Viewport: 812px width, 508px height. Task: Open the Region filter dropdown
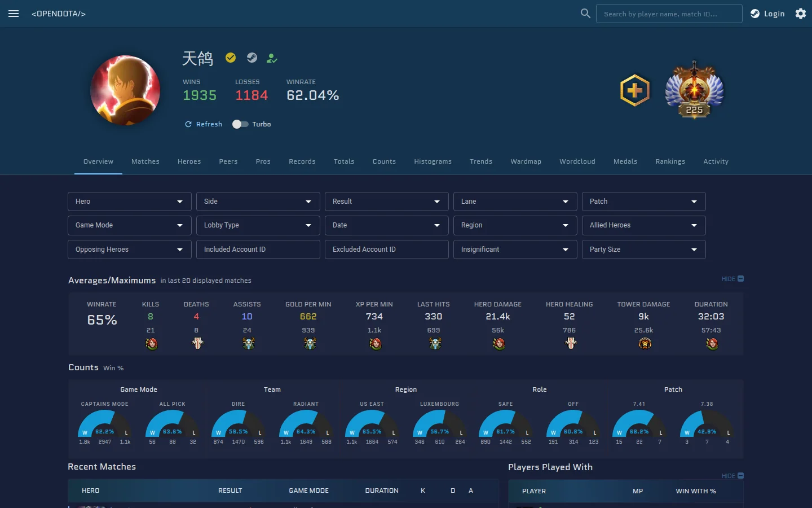(x=515, y=225)
